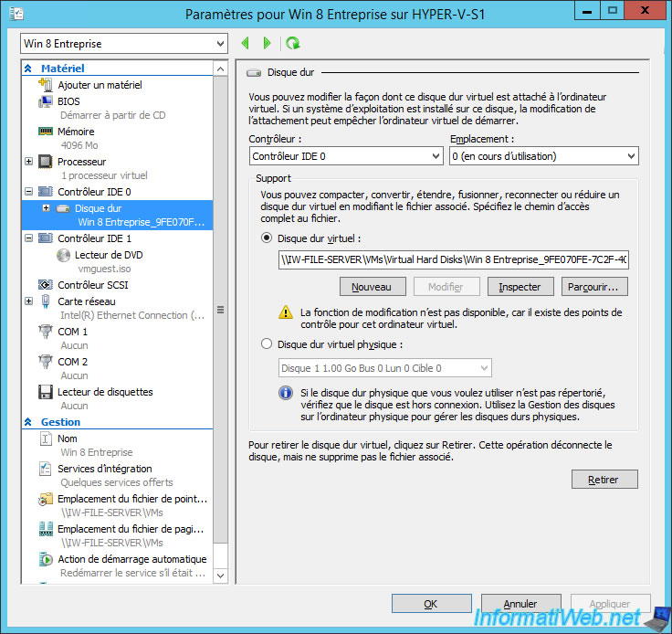672x634 pixels.
Task: Click the Inspecter button
Action: (520, 286)
